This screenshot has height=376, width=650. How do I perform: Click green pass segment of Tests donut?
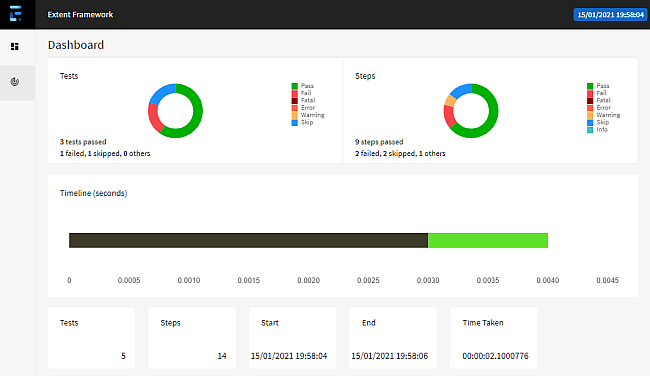pyautogui.click(x=197, y=114)
